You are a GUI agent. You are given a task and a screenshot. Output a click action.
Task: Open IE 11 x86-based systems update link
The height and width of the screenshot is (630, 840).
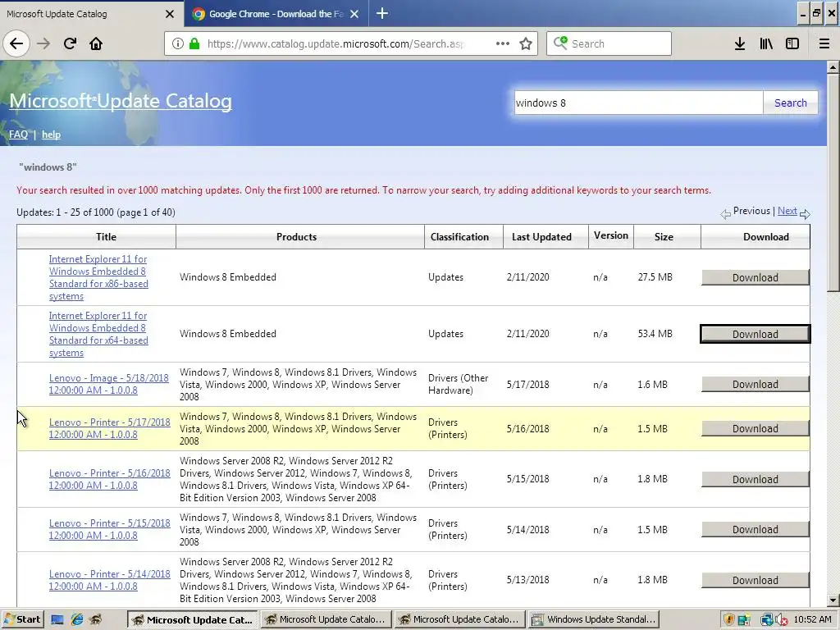98,277
